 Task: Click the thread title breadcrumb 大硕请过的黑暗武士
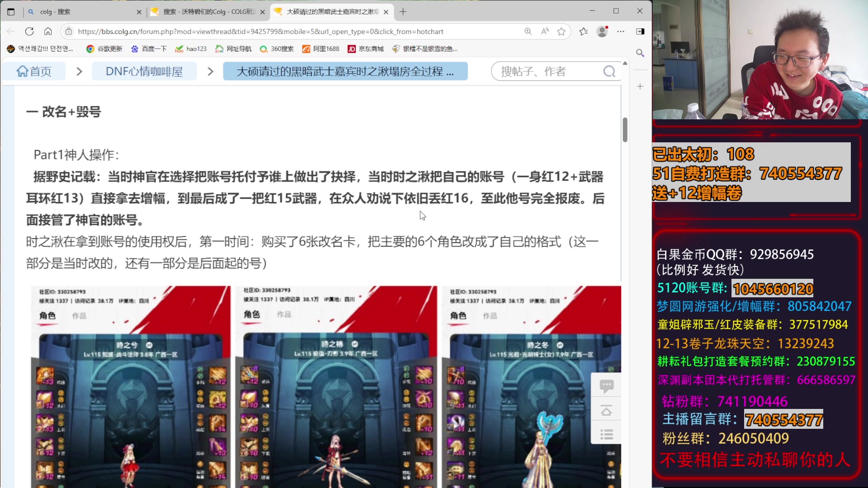345,71
